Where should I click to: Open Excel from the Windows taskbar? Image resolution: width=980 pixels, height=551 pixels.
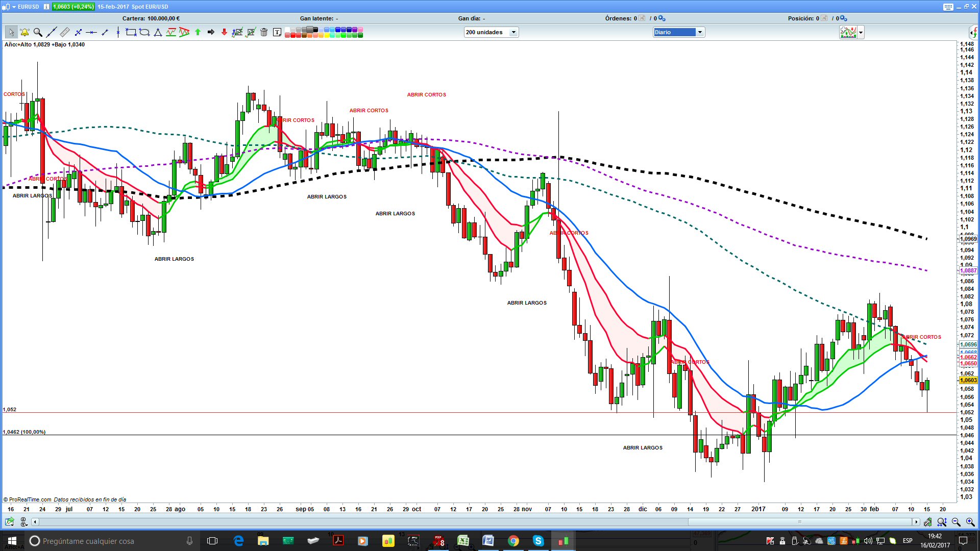[463, 541]
